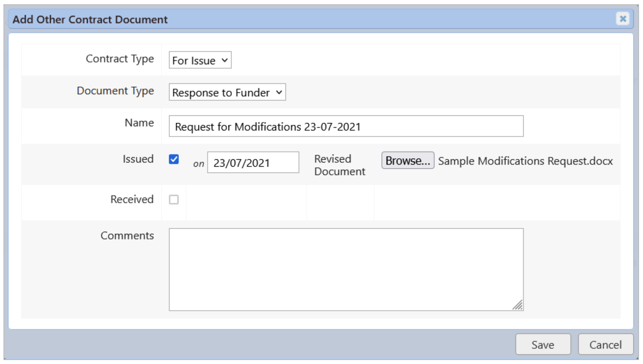Open the Contract Type dropdown
This screenshot has height=364, width=643.
pyautogui.click(x=200, y=60)
